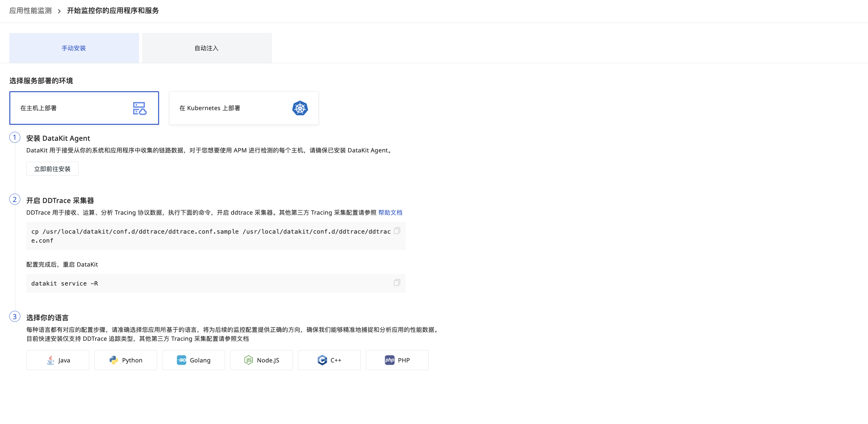Click the PHP logo icon
Screen dimensions: 868x424
pyautogui.click(x=389, y=360)
